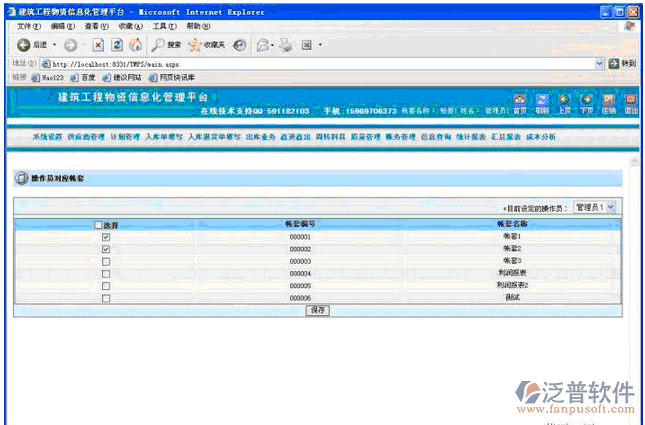Viewport: 645px width, 425px height.
Task: Open the Search (搜索) toolbar button
Action: 167,45
